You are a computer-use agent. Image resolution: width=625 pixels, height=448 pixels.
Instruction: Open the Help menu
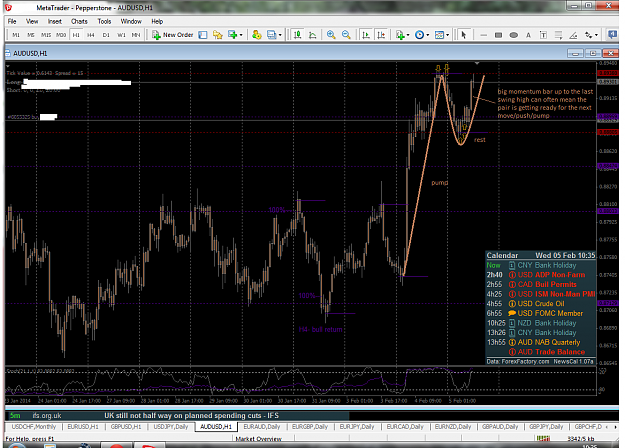pos(157,22)
